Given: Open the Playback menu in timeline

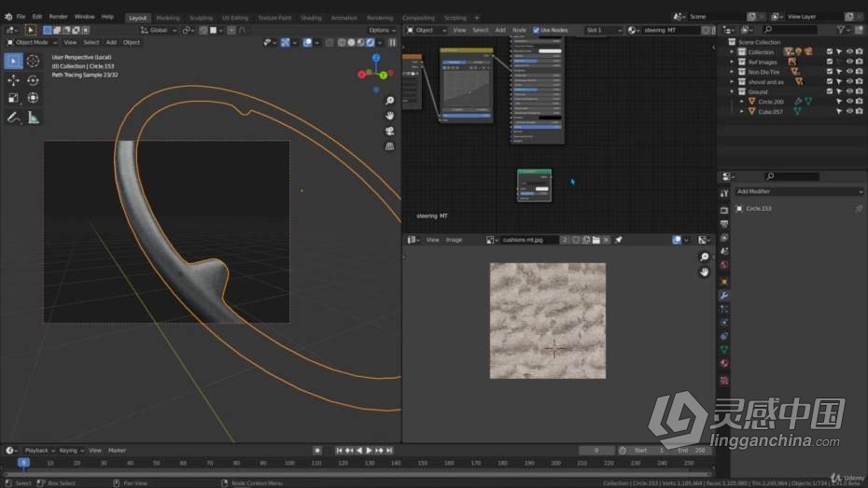Looking at the screenshot, I should 39,451.
